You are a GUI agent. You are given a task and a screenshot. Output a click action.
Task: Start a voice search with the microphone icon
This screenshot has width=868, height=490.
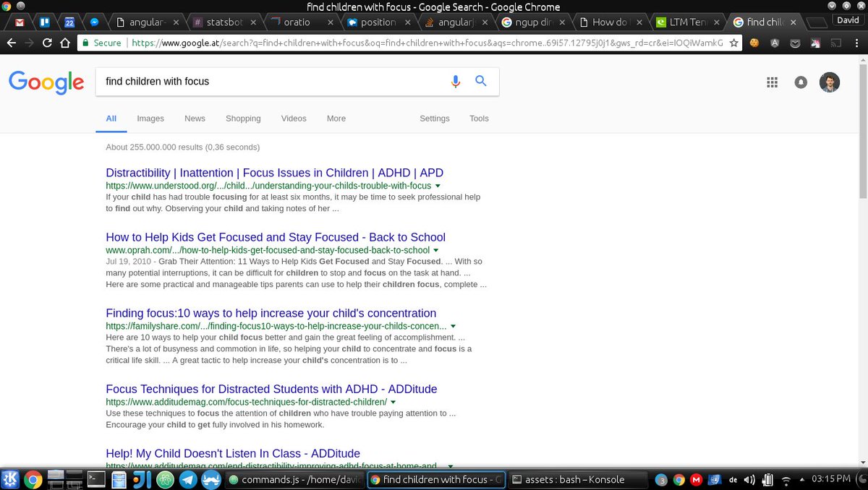456,82
